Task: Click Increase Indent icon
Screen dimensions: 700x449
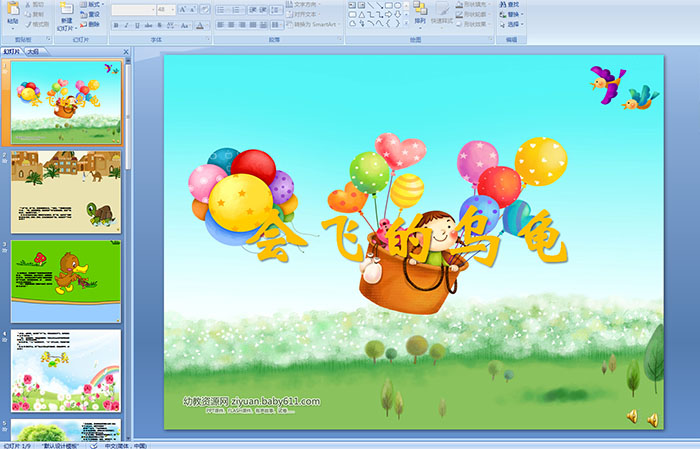Action: pyautogui.click(x=263, y=10)
